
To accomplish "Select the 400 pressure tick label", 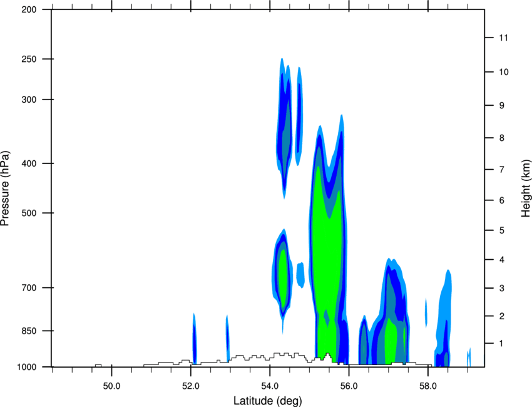I will 29,163.
